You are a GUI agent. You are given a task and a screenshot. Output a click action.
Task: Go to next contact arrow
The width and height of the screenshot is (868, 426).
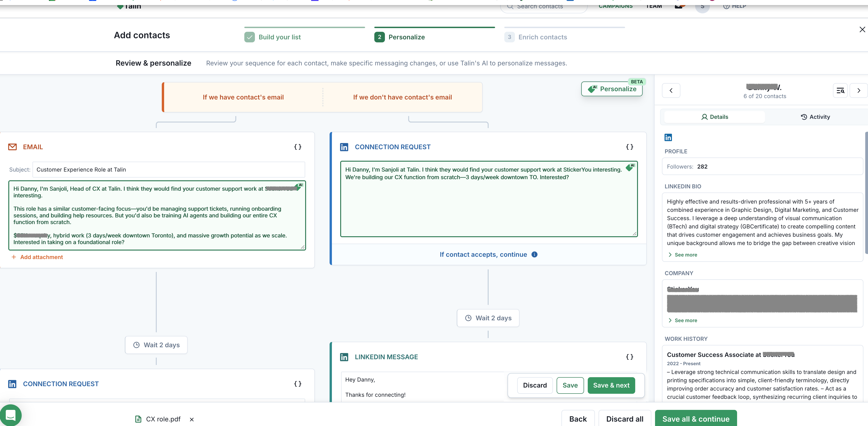click(859, 90)
